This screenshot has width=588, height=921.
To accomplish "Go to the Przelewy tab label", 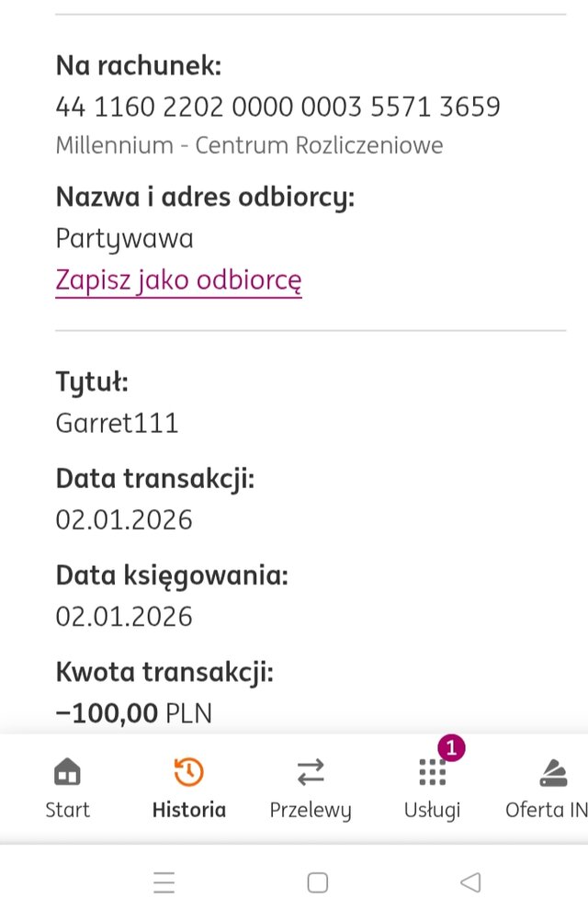I will (x=311, y=810).
